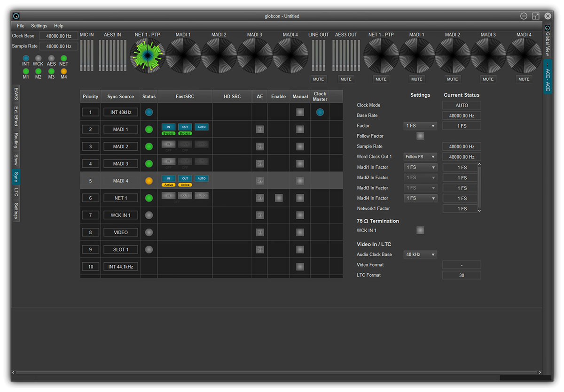Toggle Manual checkbox for MADI 1 row

pos(300,130)
